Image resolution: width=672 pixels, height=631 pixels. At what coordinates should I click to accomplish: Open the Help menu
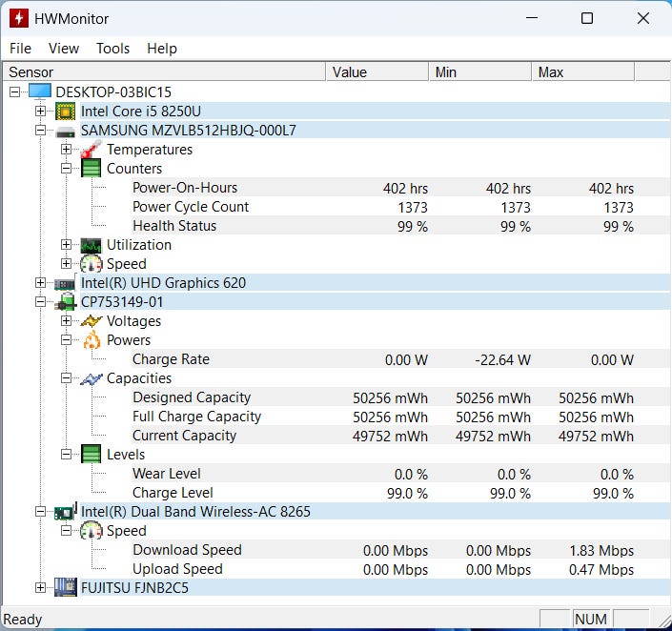click(162, 49)
